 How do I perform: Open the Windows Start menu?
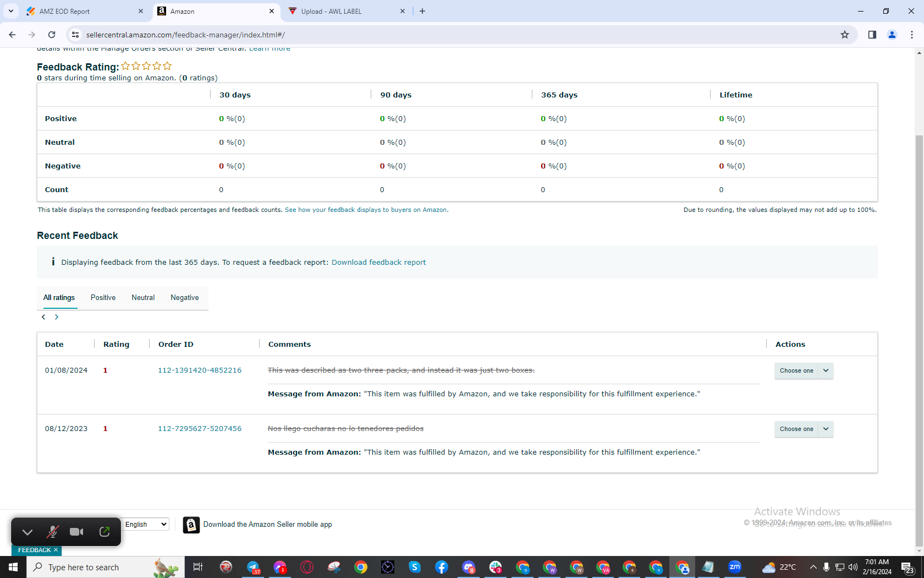click(x=13, y=567)
